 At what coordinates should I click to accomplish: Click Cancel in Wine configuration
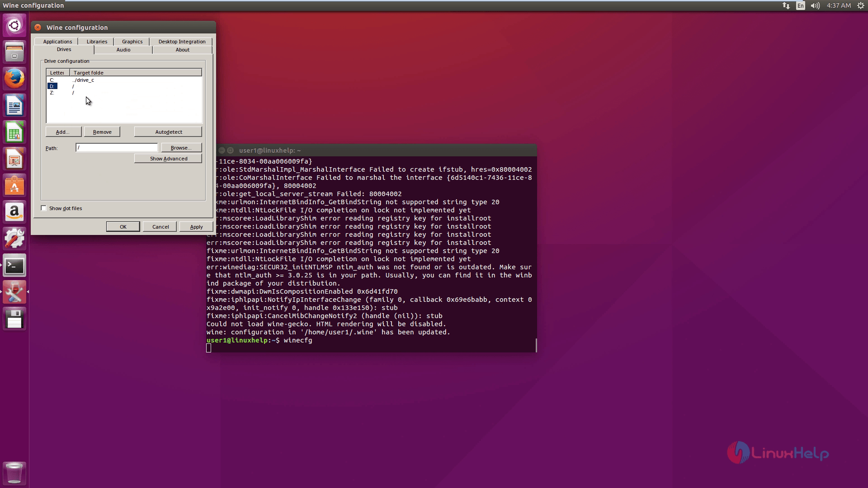pyautogui.click(x=160, y=227)
